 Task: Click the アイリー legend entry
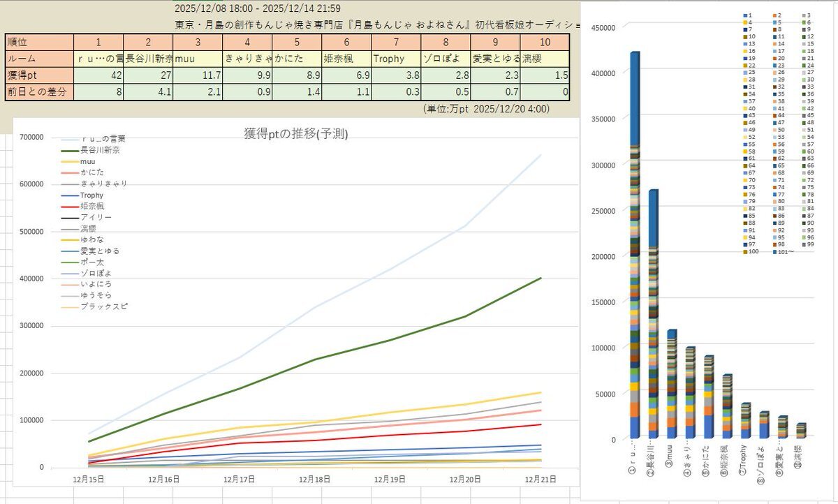pos(86,217)
